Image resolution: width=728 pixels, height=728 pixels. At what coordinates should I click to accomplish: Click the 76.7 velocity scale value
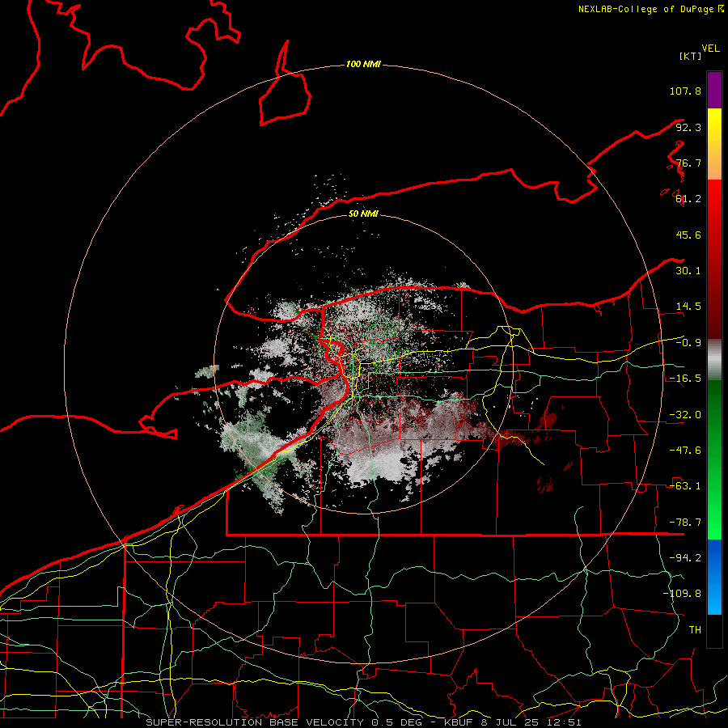click(688, 163)
